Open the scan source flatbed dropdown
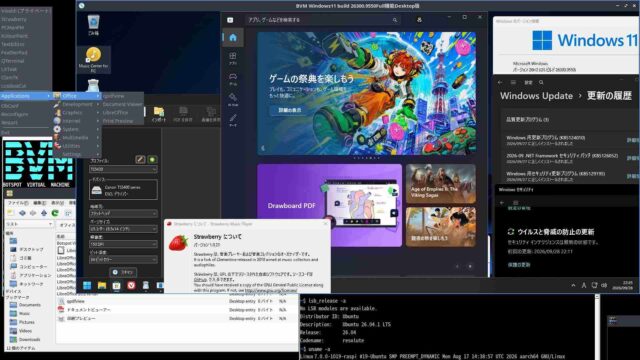This screenshot has height=360, width=640. click(x=123, y=213)
